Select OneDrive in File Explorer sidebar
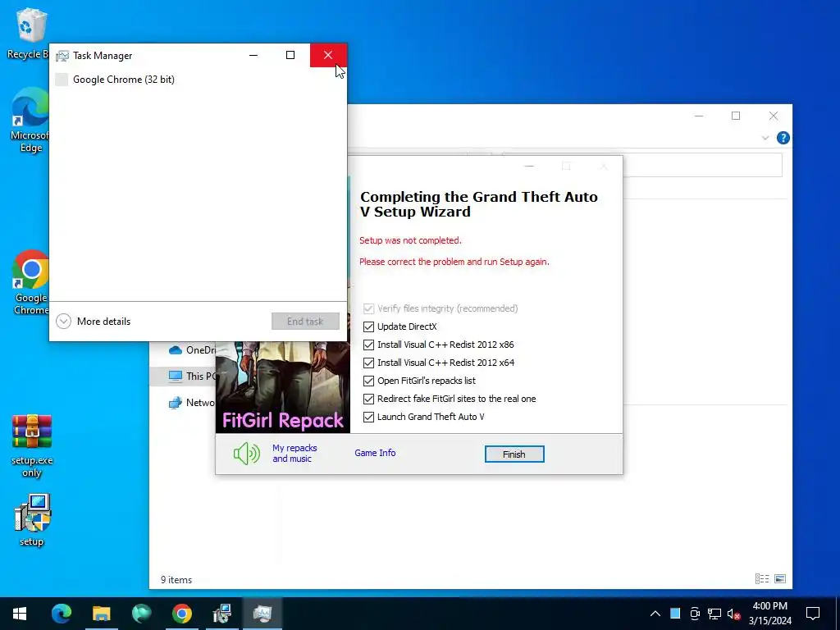 coord(192,349)
